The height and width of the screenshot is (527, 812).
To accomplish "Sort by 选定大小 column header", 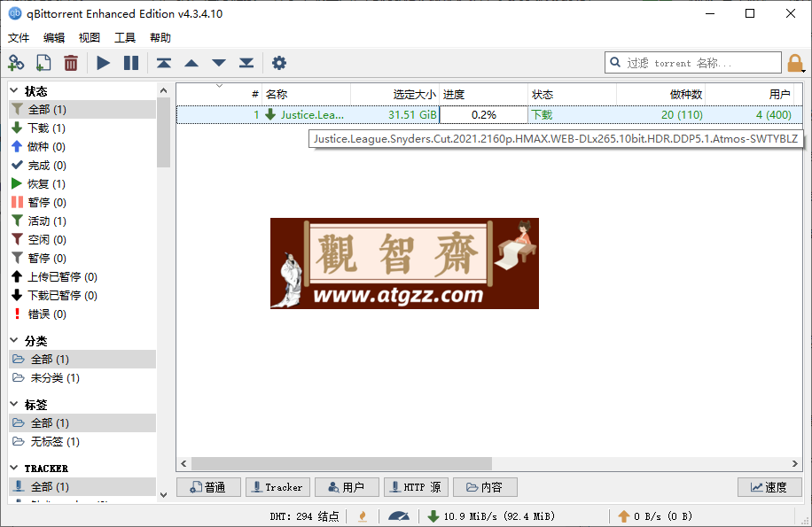I will coord(394,94).
